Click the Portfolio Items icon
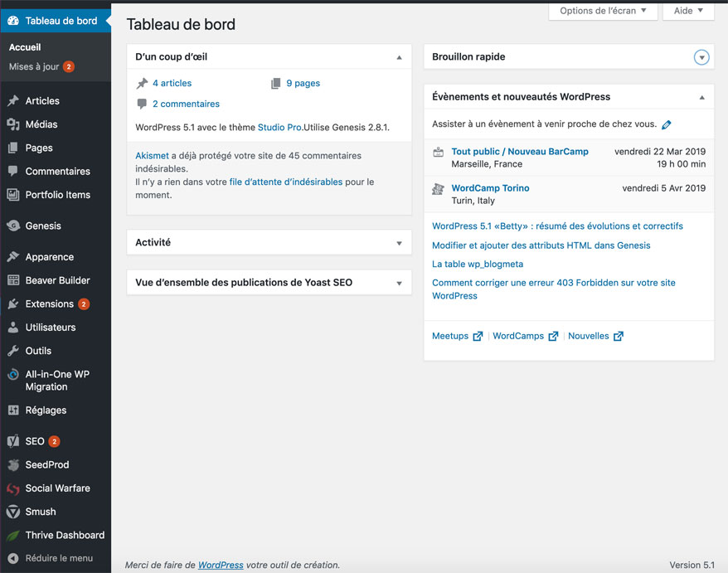Image resolution: width=728 pixels, height=573 pixels. click(13, 195)
